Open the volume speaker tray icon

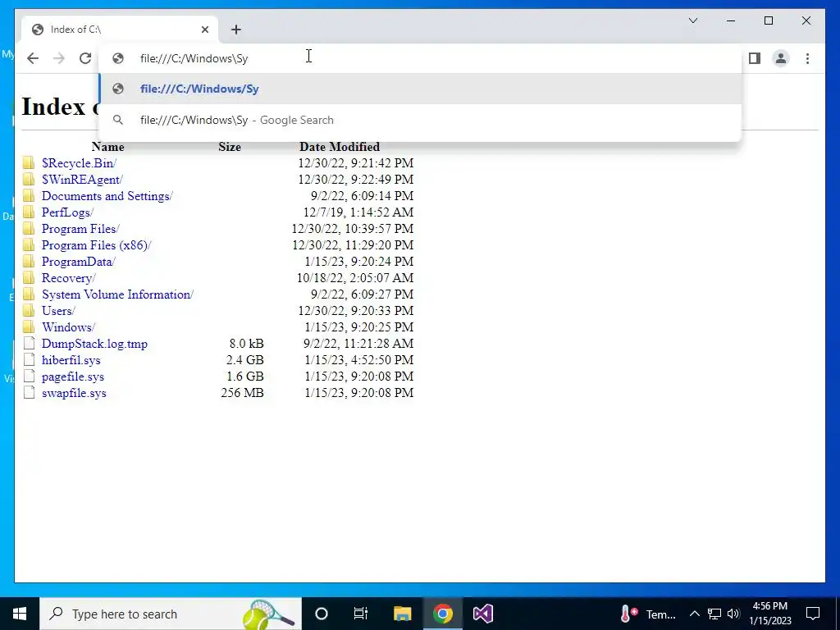point(733,614)
